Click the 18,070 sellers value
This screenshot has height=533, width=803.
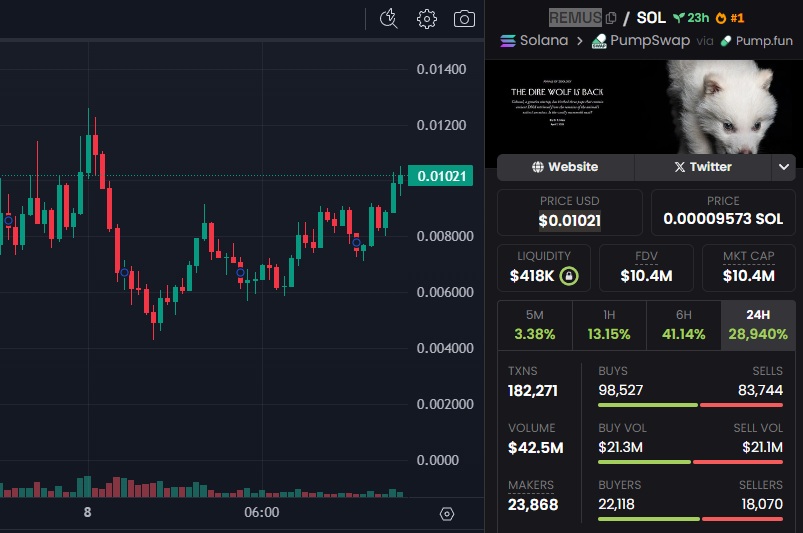[x=762, y=505]
